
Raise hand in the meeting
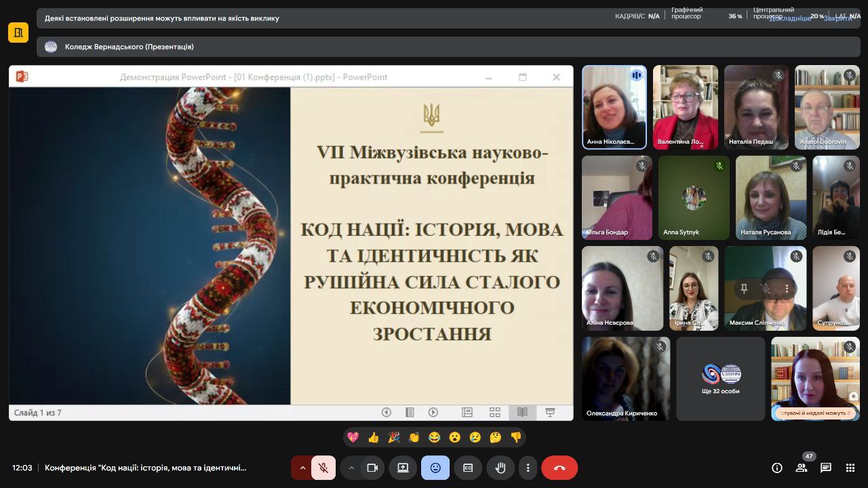pos(500,468)
